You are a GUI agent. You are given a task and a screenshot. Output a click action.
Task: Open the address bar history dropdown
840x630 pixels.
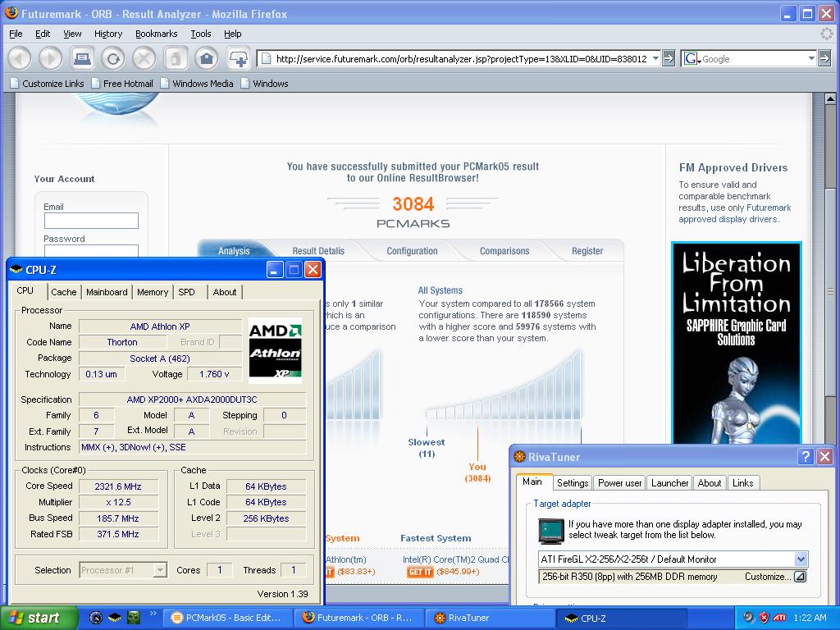coord(655,58)
